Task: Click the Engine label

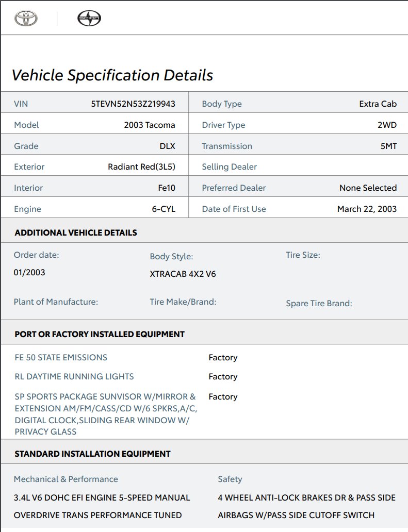Action: (x=27, y=209)
